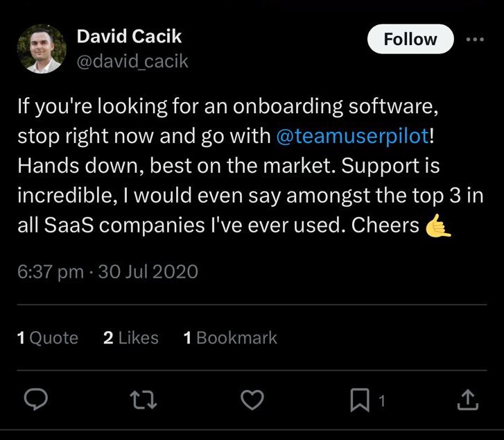
Task: Share the tweet via the upload arrow icon
Action: (467, 399)
